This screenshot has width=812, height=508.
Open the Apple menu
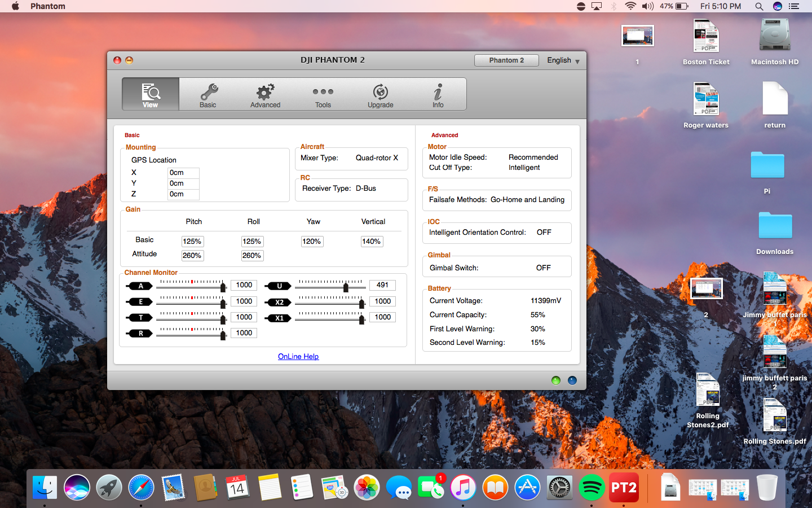coord(15,6)
